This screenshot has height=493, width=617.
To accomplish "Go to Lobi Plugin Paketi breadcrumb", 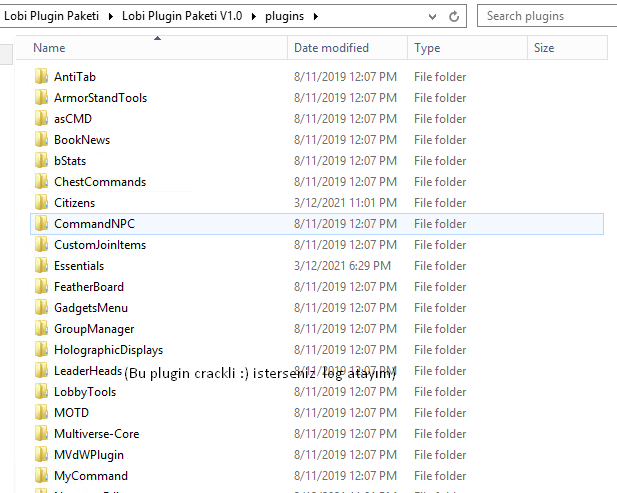I will [52, 16].
